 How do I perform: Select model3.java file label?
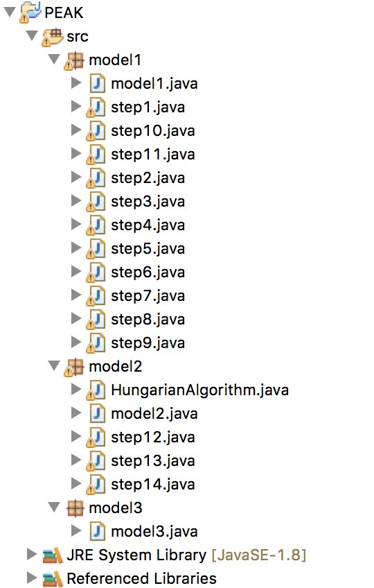pos(154,531)
